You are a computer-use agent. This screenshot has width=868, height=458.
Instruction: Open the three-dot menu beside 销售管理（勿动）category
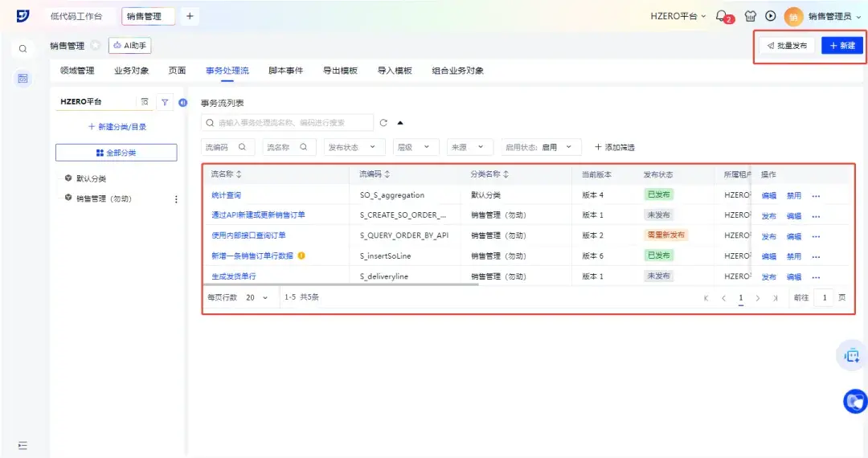pos(176,198)
